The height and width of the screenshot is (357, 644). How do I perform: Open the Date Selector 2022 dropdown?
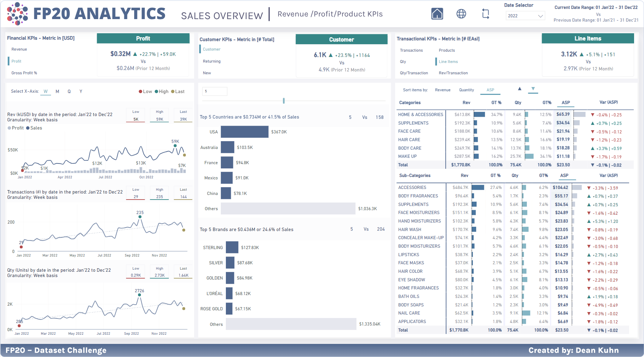[525, 16]
